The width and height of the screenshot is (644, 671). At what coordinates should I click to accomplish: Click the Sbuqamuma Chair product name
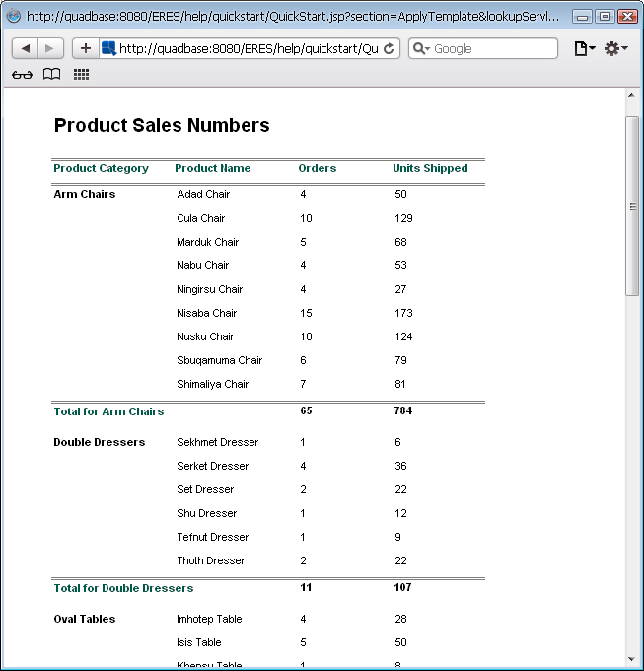coord(219,360)
